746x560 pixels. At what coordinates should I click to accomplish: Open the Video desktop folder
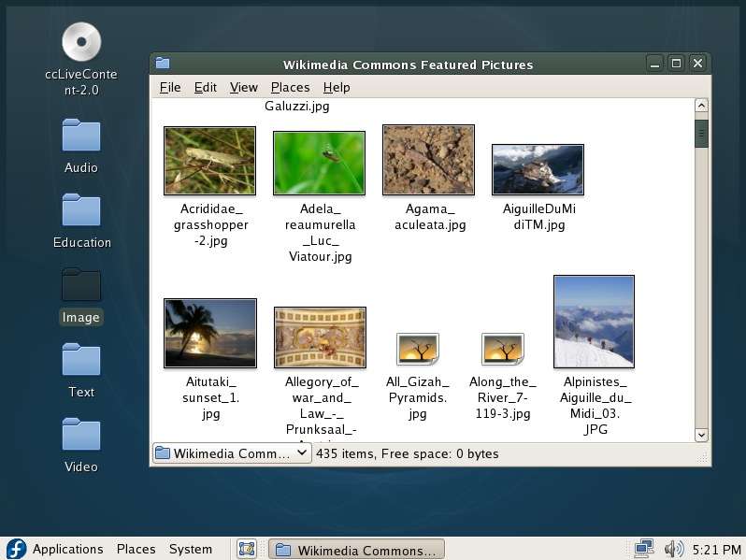click(x=81, y=434)
